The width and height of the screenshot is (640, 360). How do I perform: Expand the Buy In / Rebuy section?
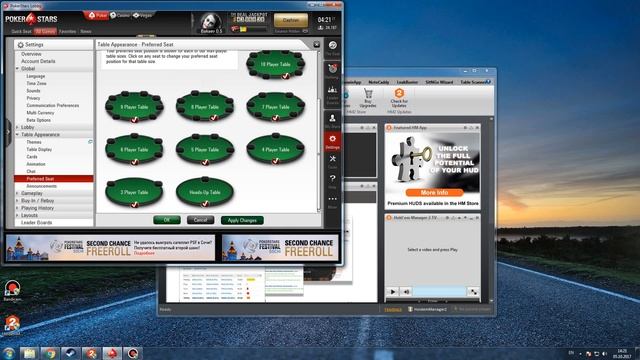tap(18, 201)
